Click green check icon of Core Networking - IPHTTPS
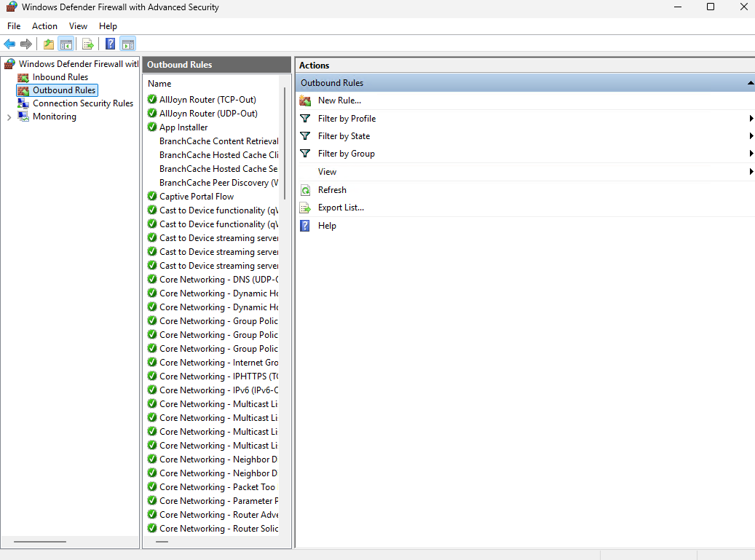Viewport: 755px width, 560px height. (152, 376)
